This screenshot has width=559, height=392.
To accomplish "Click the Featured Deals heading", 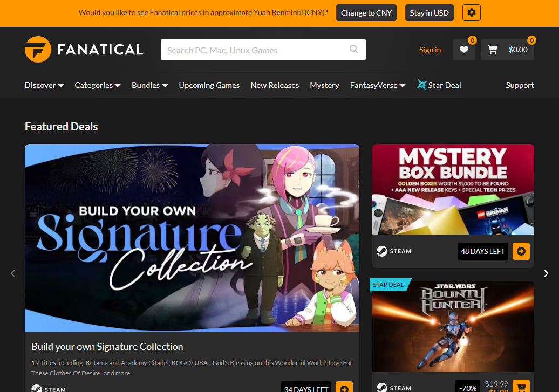I will [x=62, y=127].
